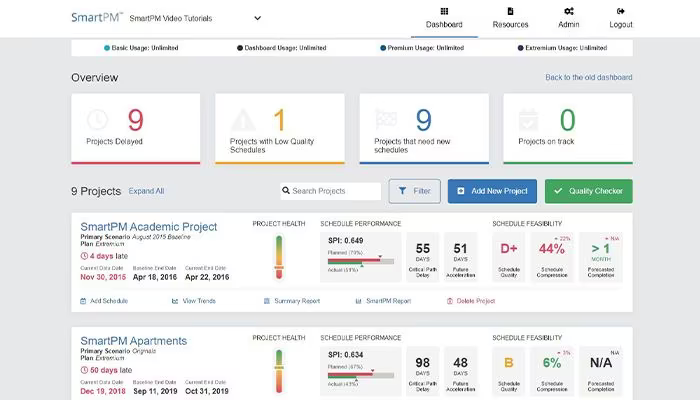
Task: Run the Quality Checker
Action: click(589, 191)
